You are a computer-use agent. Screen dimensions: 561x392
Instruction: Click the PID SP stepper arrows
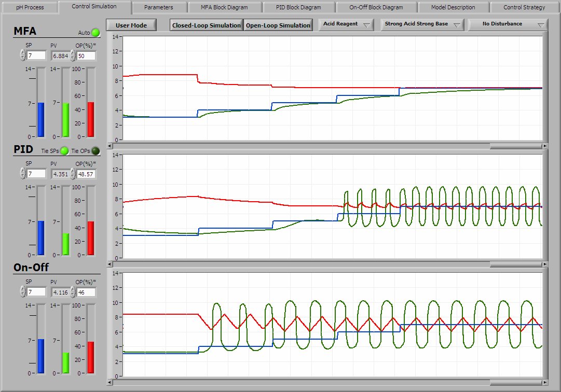[x=22, y=174]
